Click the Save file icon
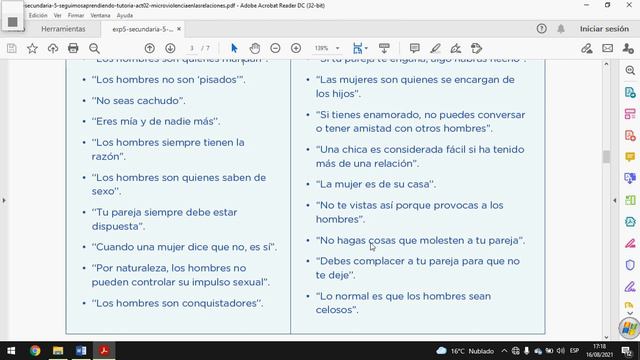Image resolution: width=640 pixels, height=360 pixels. [x=12, y=49]
